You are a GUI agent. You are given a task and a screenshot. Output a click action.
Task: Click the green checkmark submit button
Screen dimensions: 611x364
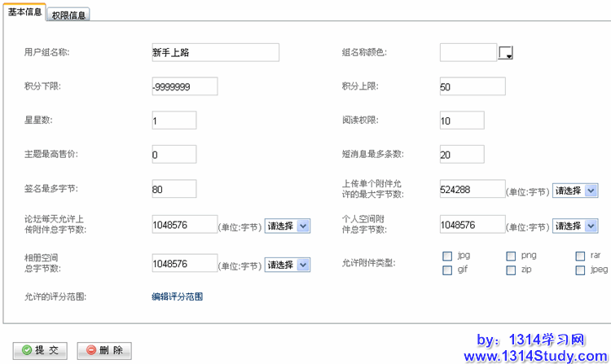coord(41,350)
